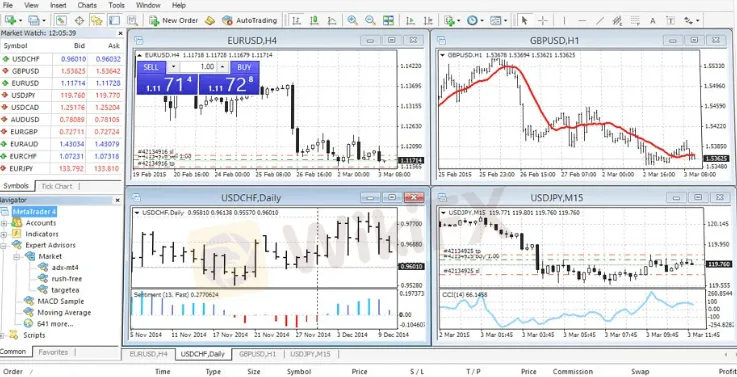Toggle the Market Watch panel toolbar button
This screenshot has width=737, height=377.
[61, 20]
